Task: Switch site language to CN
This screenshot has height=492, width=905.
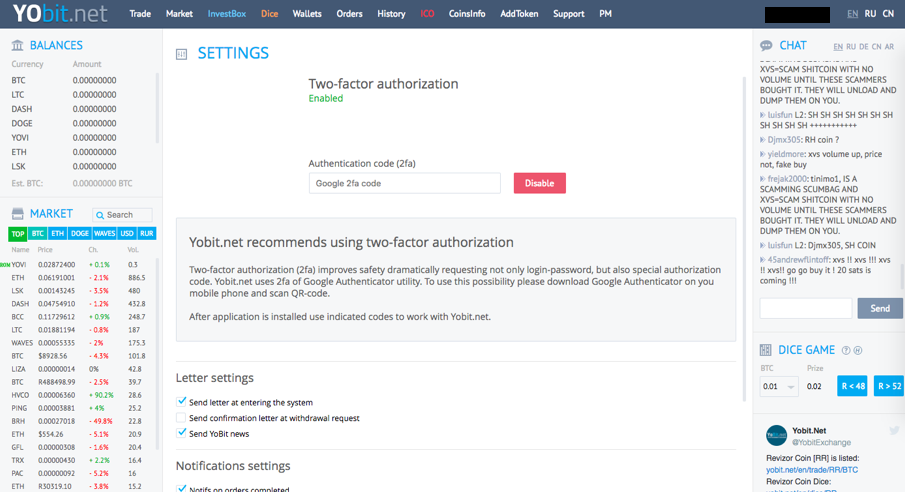Action: coord(888,14)
